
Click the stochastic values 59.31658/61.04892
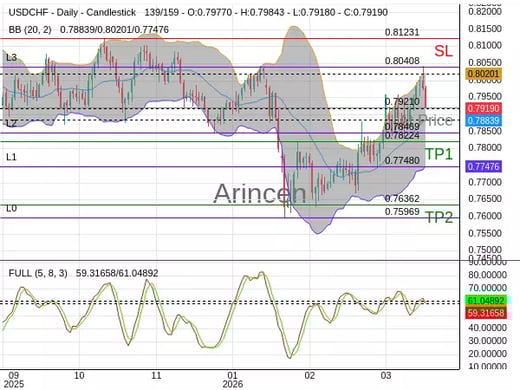click(x=117, y=273)
